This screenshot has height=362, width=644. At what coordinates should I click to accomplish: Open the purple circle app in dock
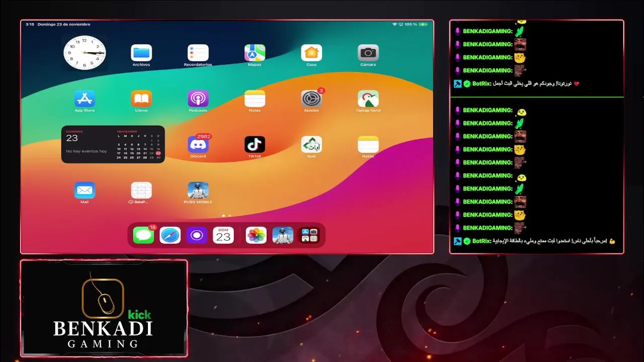197,235
